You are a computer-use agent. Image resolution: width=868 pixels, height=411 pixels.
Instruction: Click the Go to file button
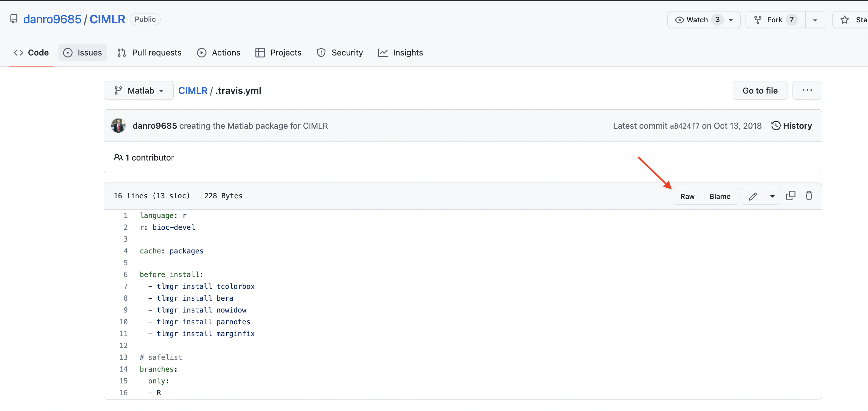760,91
